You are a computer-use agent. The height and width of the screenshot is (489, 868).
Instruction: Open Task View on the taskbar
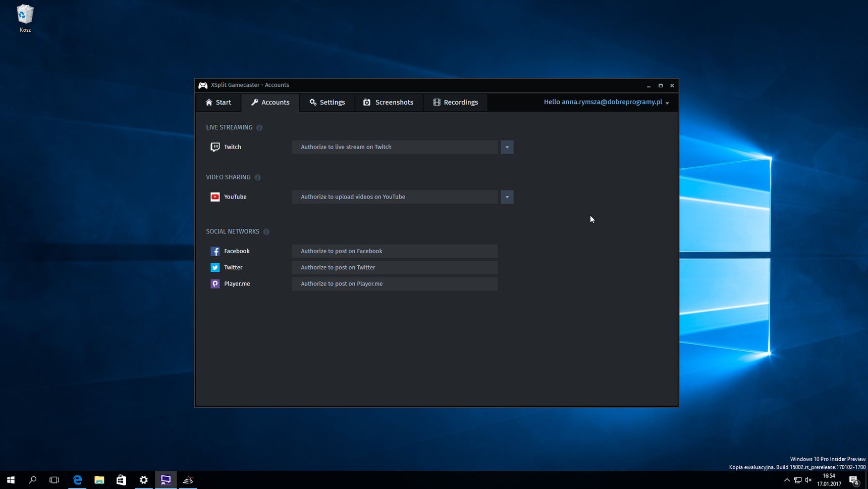pyautogui.click(x=55, y=480)
